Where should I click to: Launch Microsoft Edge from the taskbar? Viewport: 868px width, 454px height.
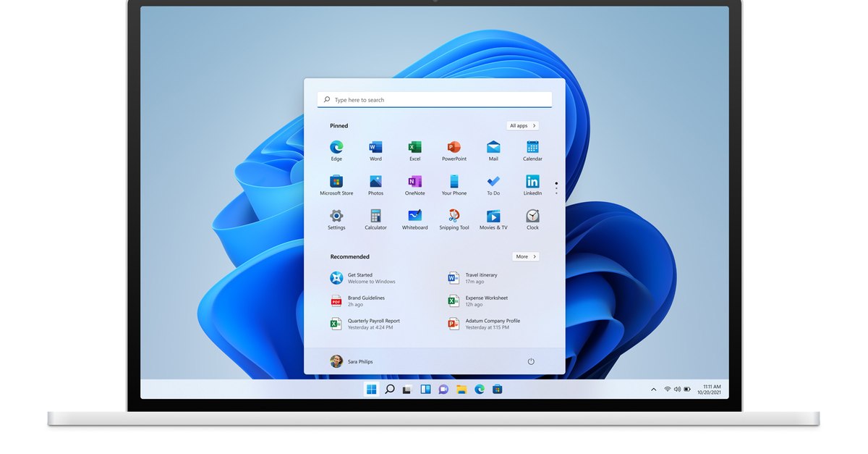pyautogui.click(x=479, y=389)
